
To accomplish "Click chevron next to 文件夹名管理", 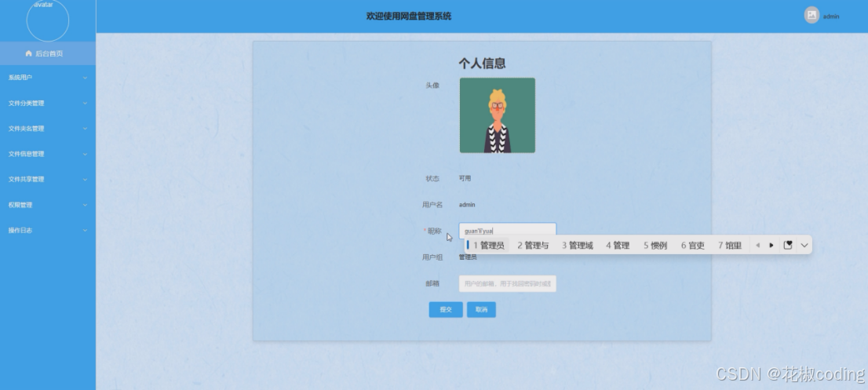I will [x=85, y=129].
